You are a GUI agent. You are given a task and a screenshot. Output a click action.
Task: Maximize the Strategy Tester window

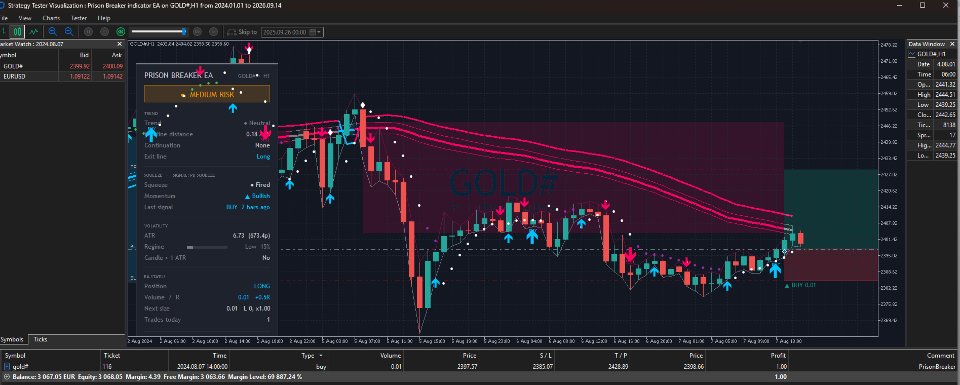923,5
